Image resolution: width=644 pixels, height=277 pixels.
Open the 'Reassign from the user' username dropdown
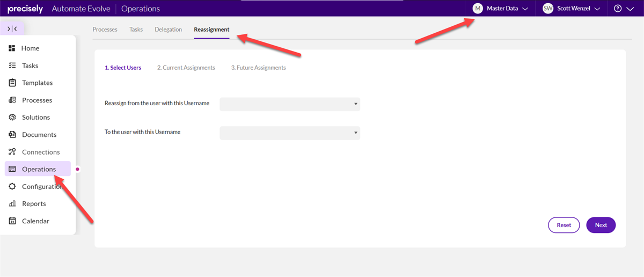(x=290, y=104)
